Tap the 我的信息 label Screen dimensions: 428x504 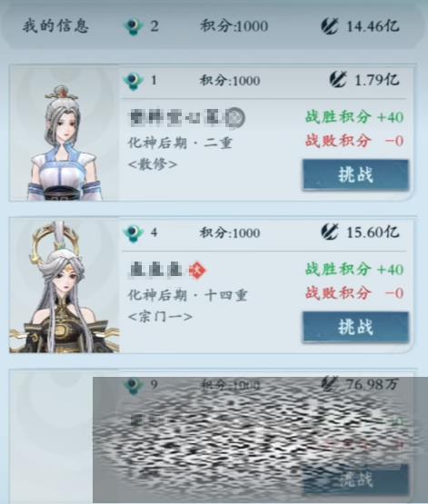click(55, 25)
